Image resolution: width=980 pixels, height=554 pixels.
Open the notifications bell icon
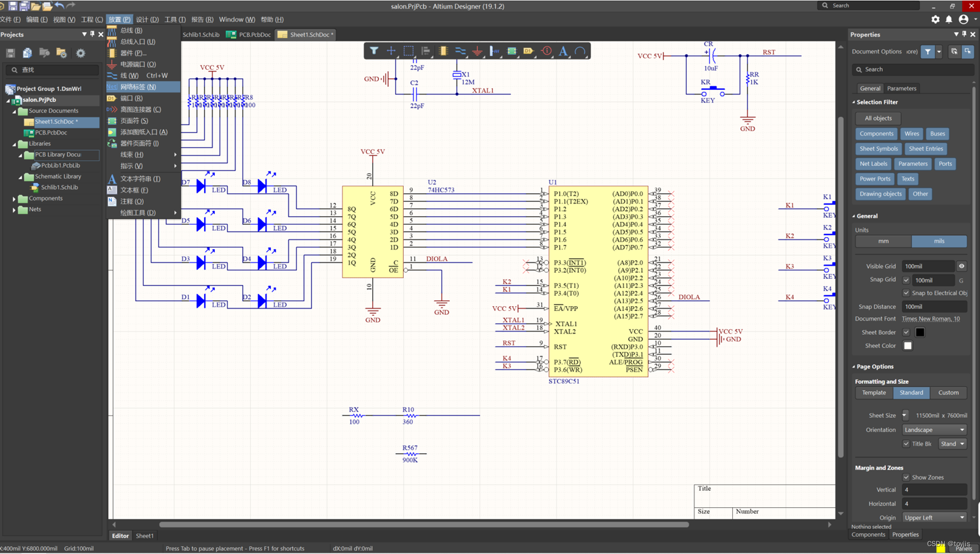[x=949, y=19]
